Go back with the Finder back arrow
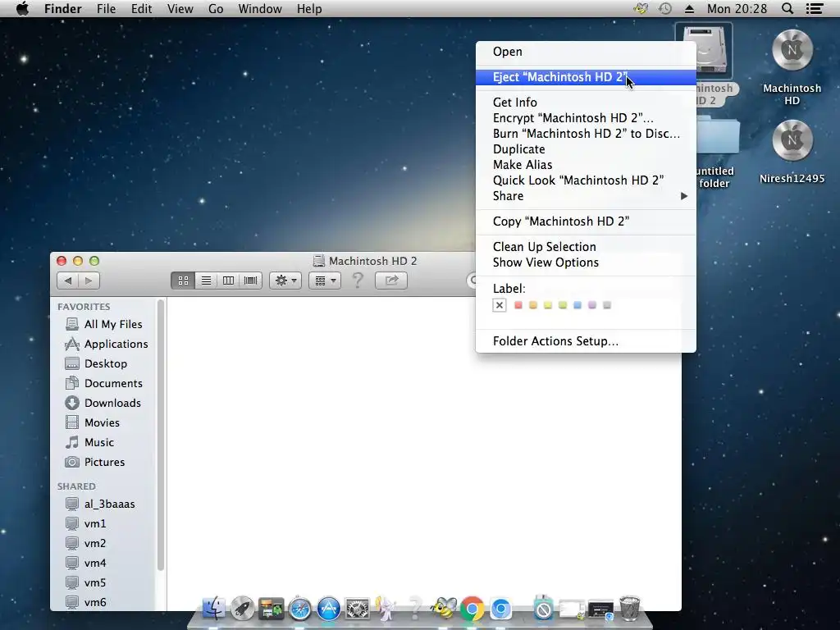The width and height of the screenshot is (840, 630). [67, 281]
